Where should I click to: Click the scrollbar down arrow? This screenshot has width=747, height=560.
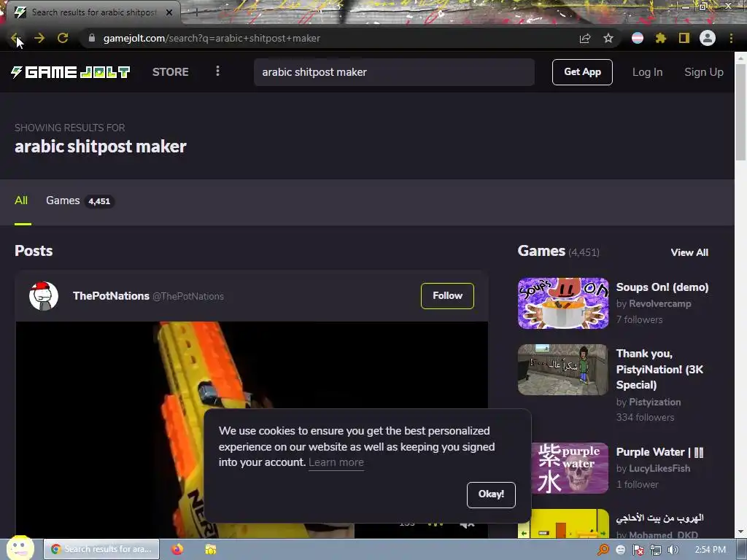pyautogui.click(x=740, y=532)
